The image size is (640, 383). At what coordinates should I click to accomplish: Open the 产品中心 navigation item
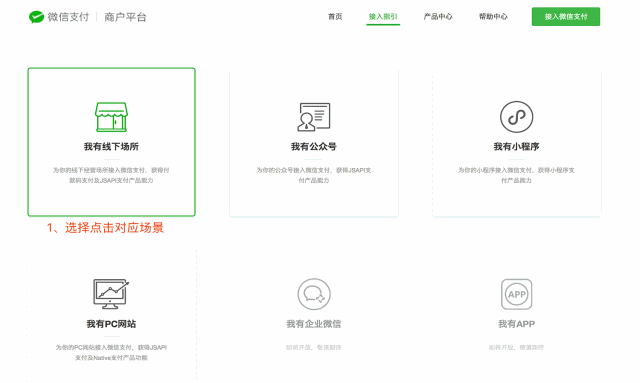(x=438, y=16)
